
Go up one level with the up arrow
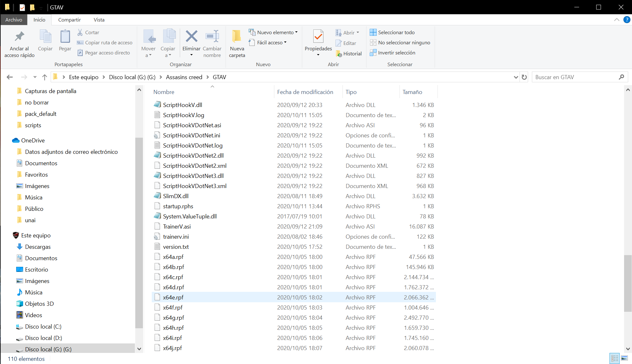(x=45, y=77)
